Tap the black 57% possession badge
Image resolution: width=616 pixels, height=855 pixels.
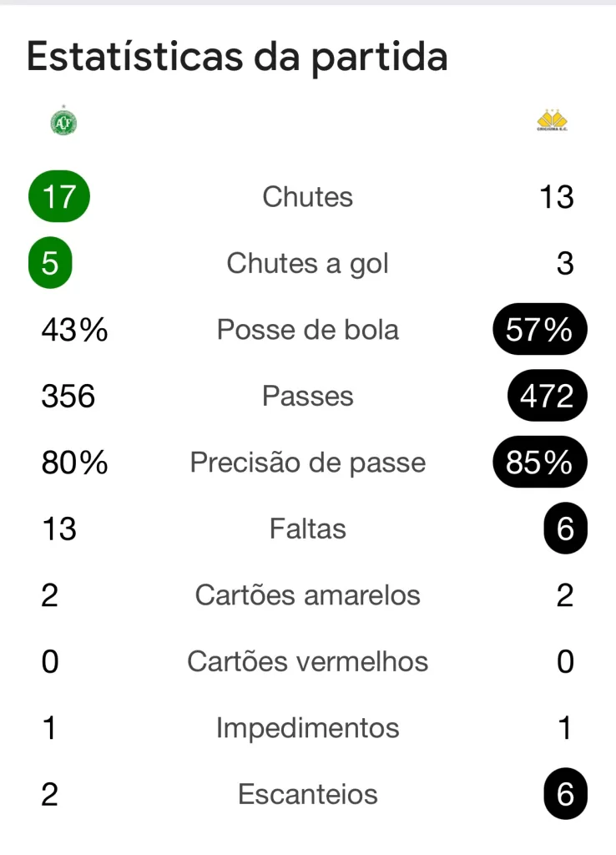tap(540, 329)
